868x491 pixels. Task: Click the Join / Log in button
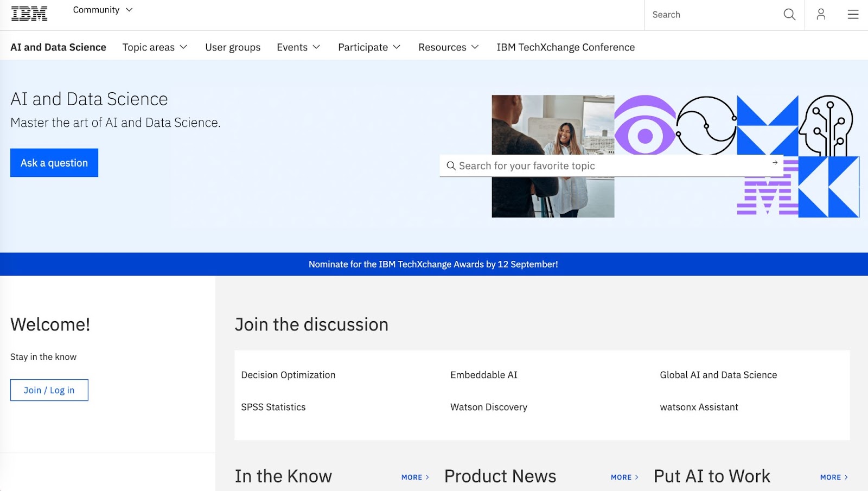click(49, 390)
